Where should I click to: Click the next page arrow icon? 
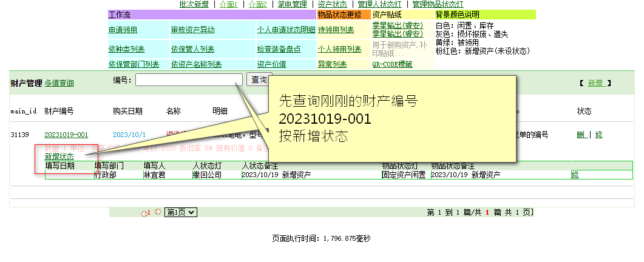(x=158, y=212)
